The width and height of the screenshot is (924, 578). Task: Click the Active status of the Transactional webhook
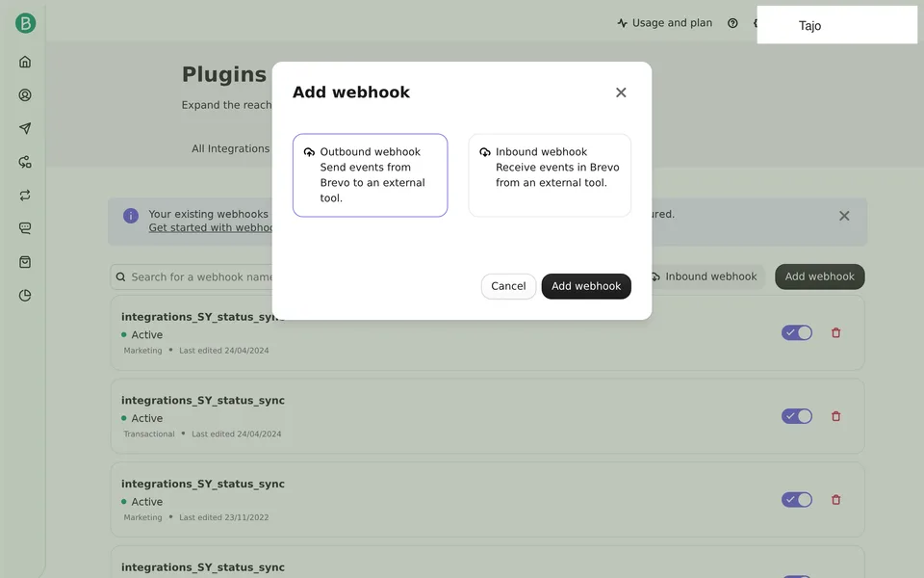point(142,418)
